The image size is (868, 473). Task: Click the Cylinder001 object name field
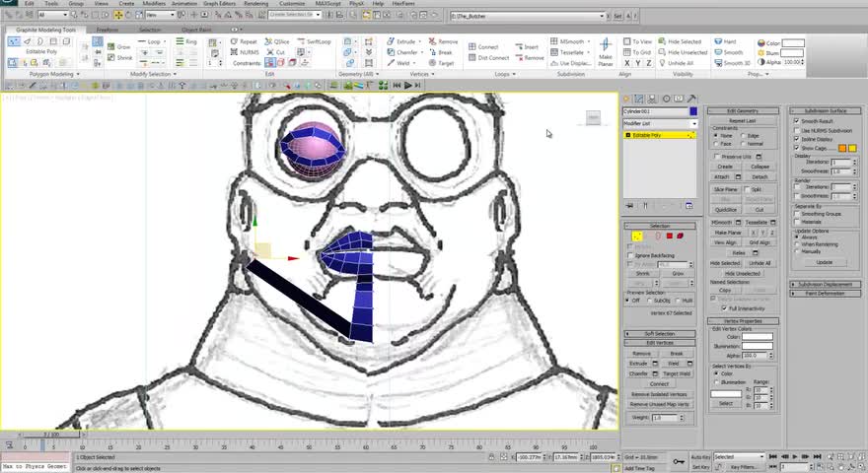tap(655, 111)
